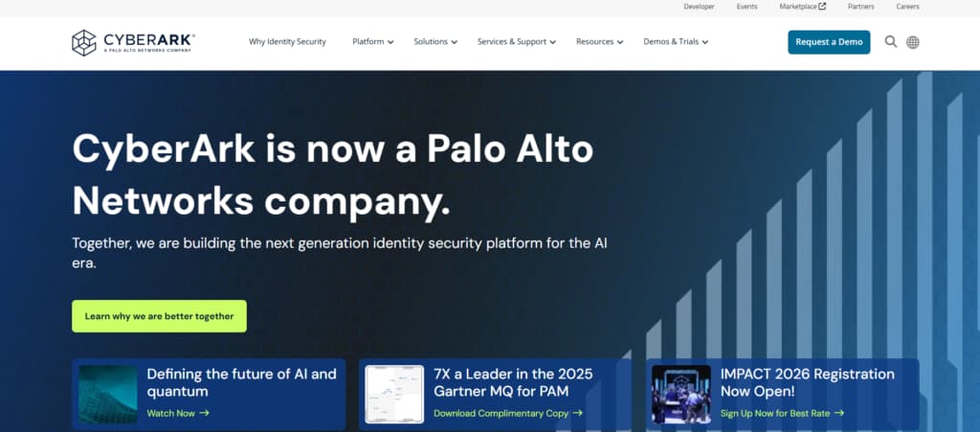Expand the Services & Support chevron
Screen dimensions: 980x432
(552, 42)
